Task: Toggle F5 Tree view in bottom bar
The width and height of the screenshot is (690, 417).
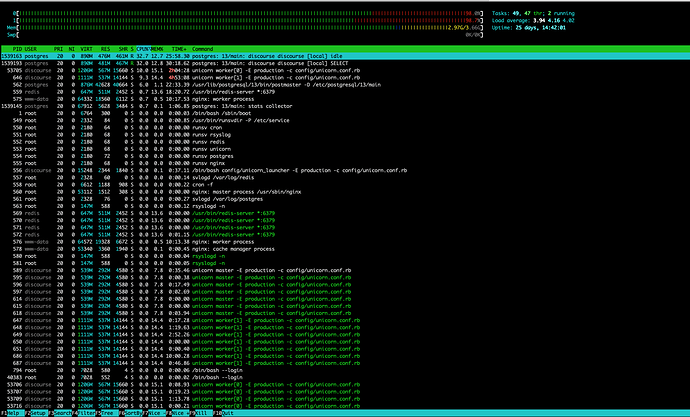Action: tap(107, 413)
